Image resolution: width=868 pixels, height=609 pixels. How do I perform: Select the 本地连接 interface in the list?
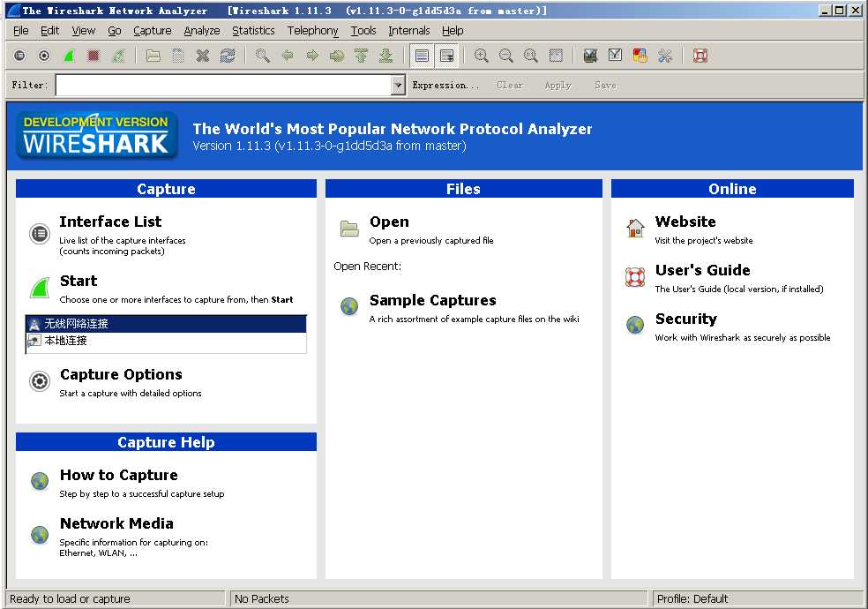66,341
